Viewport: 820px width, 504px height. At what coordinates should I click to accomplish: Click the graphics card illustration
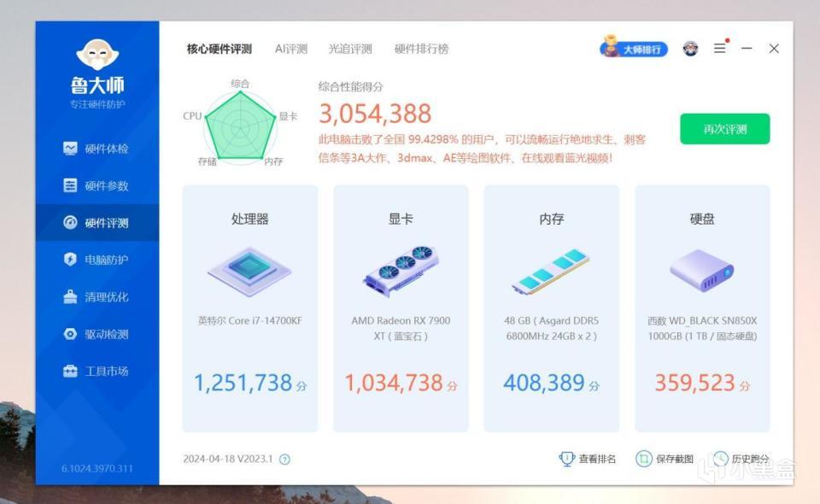pos(401,271)
